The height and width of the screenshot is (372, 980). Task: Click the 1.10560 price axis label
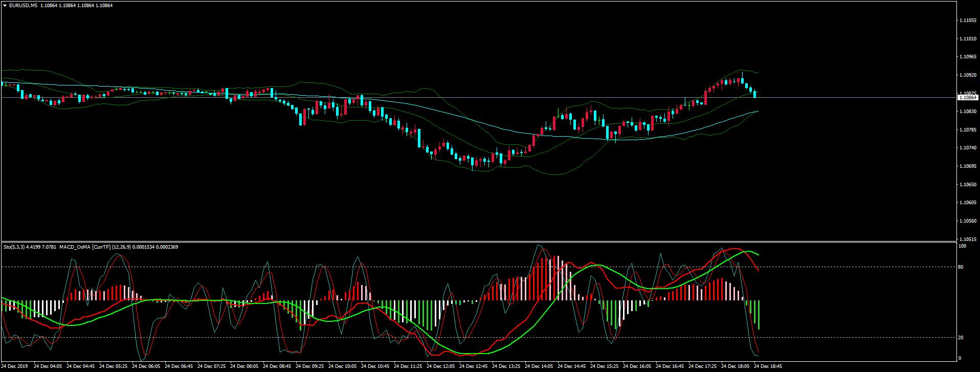(x=968, y=221)
